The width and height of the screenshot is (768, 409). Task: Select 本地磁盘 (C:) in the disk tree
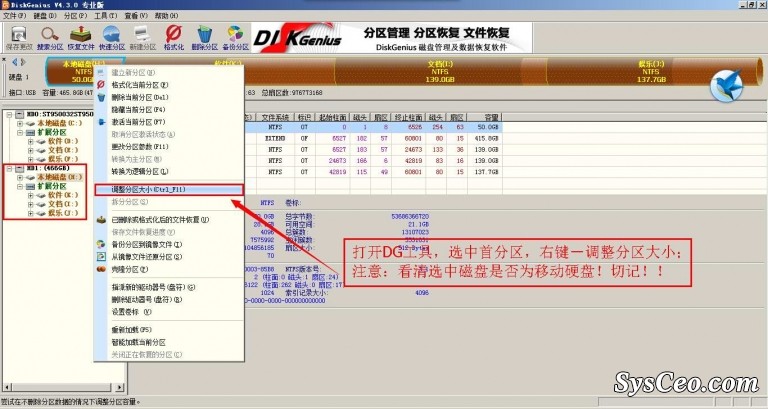[60, 123]
